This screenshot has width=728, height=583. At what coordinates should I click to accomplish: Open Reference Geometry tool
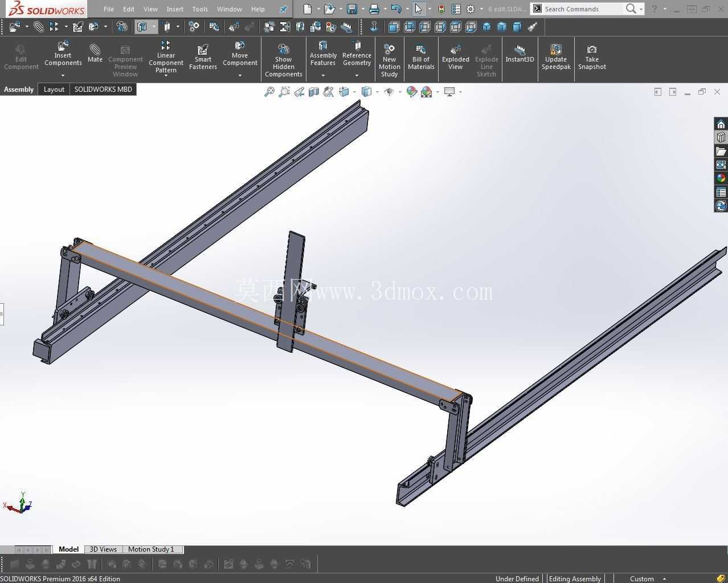357,54
